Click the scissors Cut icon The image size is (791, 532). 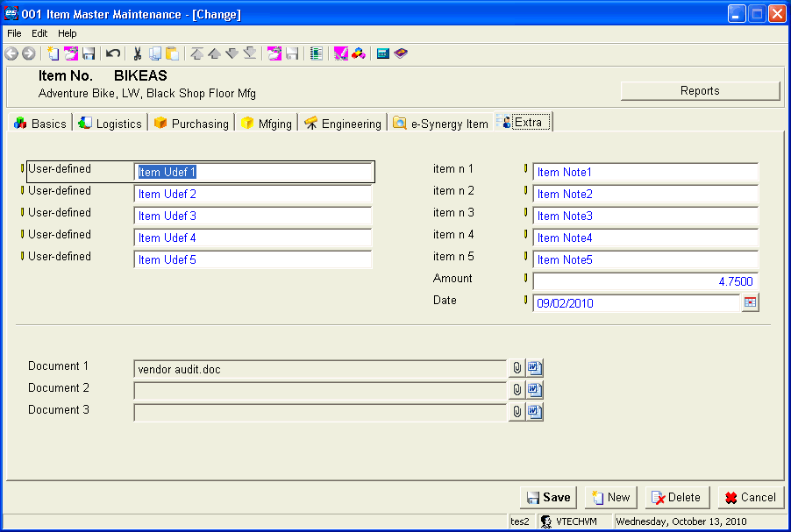pos(138,53)
